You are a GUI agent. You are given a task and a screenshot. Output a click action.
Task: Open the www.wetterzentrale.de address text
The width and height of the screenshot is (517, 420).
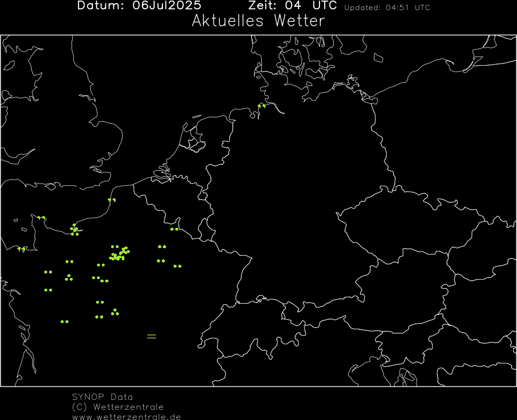(x=127, y=417)
